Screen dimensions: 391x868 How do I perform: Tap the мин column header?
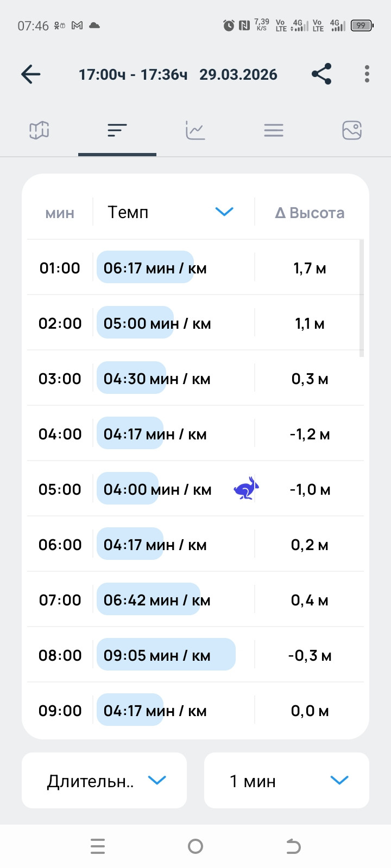[60, 213]
